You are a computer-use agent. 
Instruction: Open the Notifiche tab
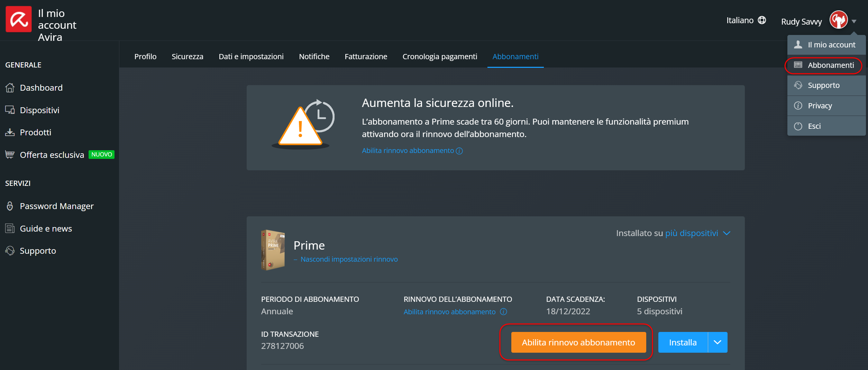point(314,56)
